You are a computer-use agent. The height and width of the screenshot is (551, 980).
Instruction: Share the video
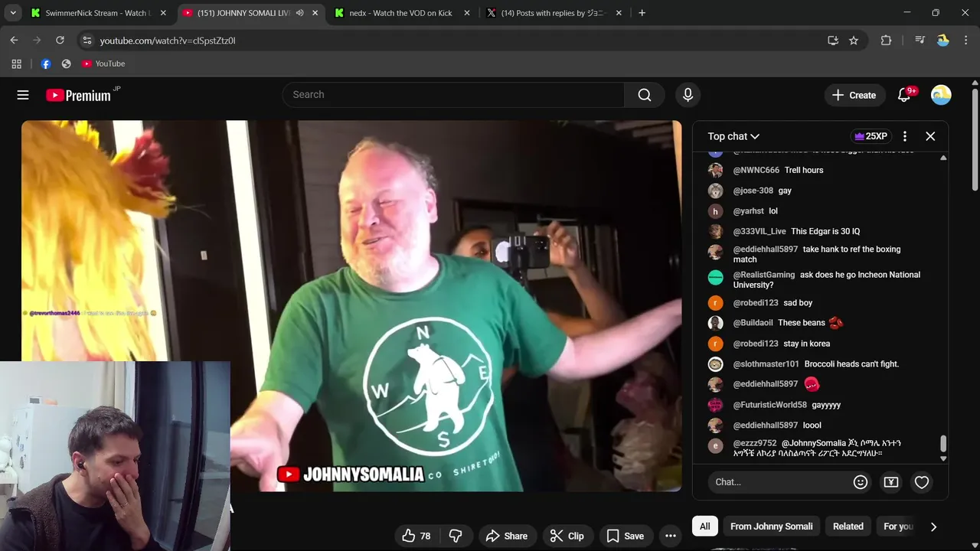pos(507,536)
